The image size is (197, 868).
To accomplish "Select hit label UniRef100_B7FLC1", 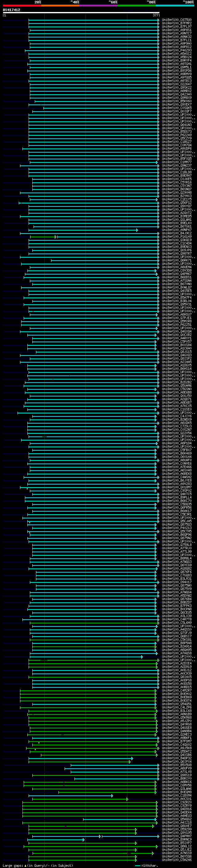I will 177,40.
